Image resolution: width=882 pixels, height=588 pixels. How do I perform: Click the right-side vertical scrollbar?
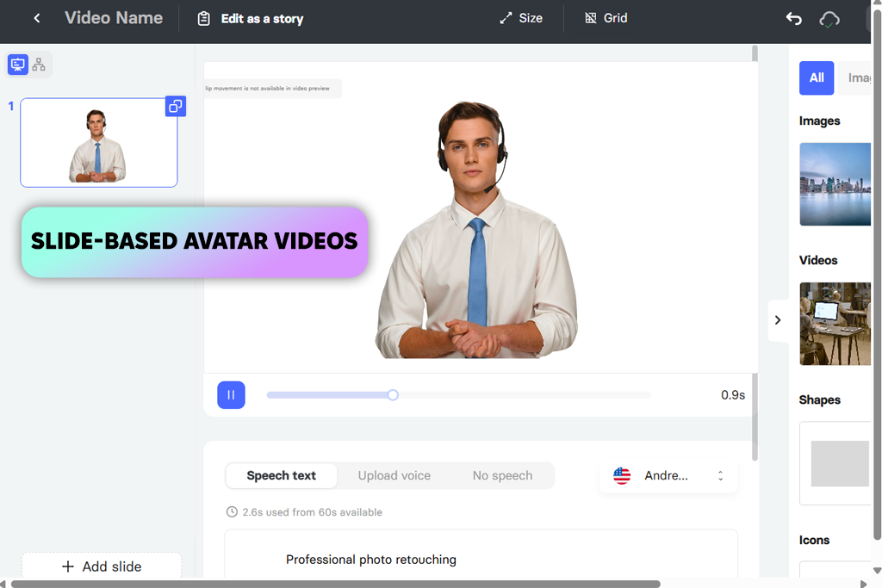[877, 275]
